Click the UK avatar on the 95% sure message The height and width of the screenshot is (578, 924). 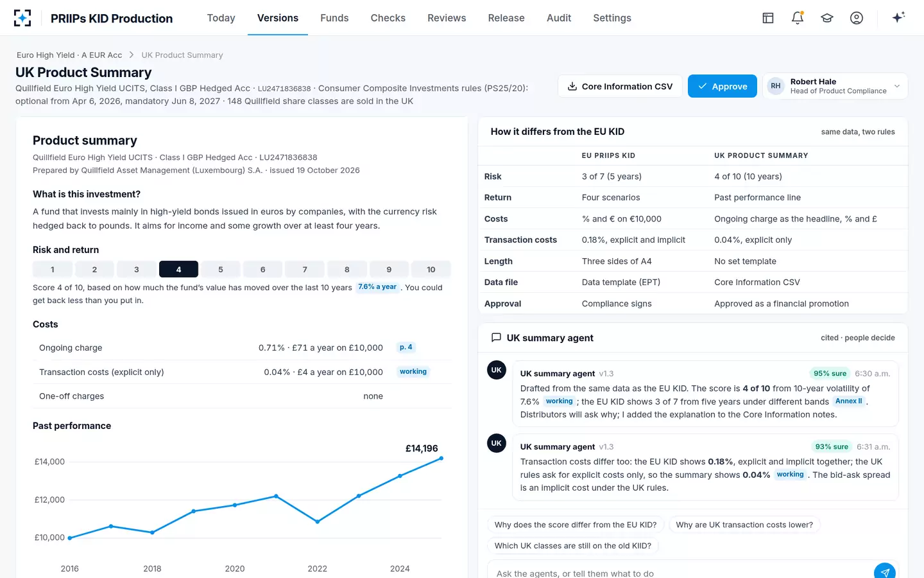[497, 370]
